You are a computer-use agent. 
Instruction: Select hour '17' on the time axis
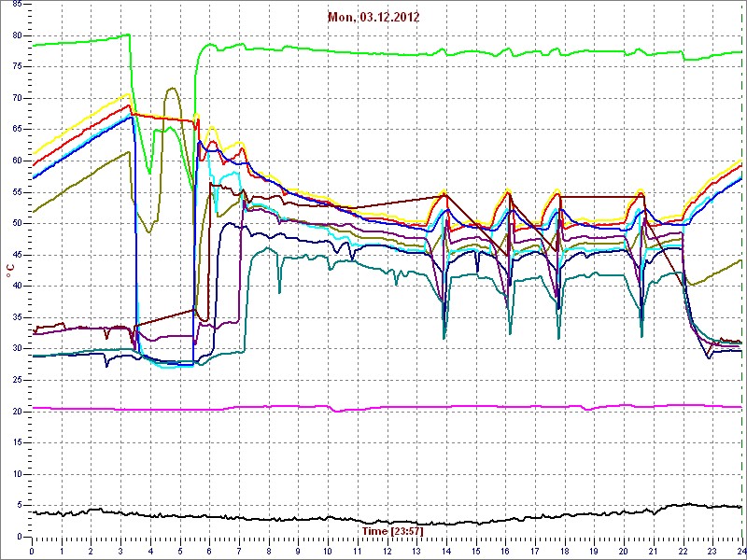point(534,550)
